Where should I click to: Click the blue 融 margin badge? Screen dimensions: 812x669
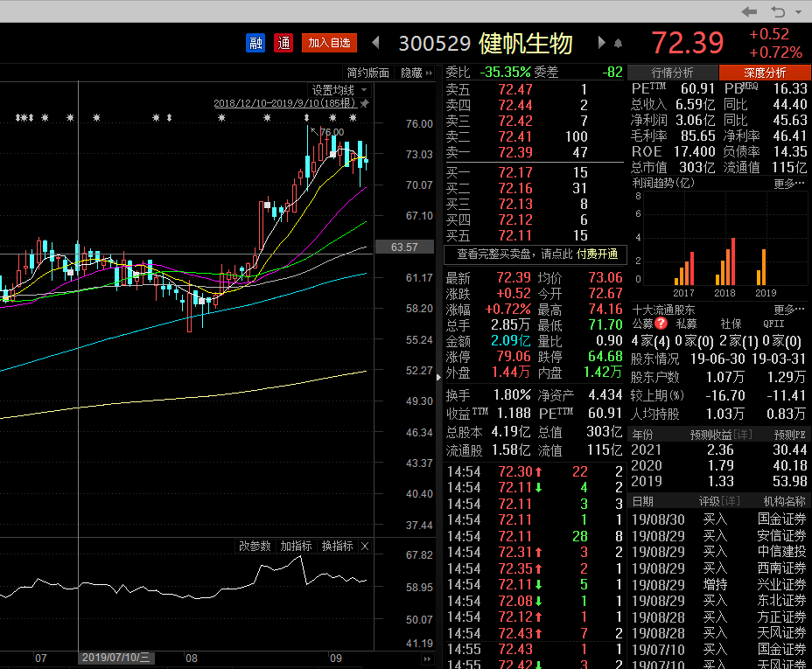pos(255,43)
